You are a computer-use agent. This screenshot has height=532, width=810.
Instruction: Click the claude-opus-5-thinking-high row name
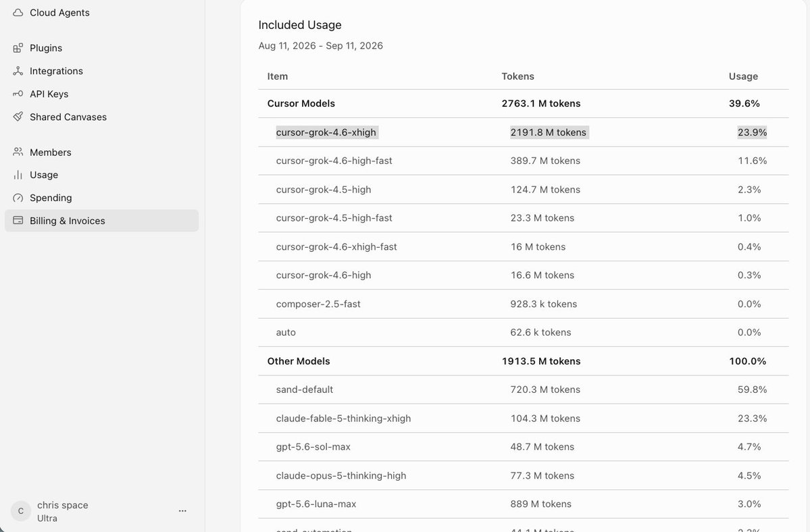point(341,476)
